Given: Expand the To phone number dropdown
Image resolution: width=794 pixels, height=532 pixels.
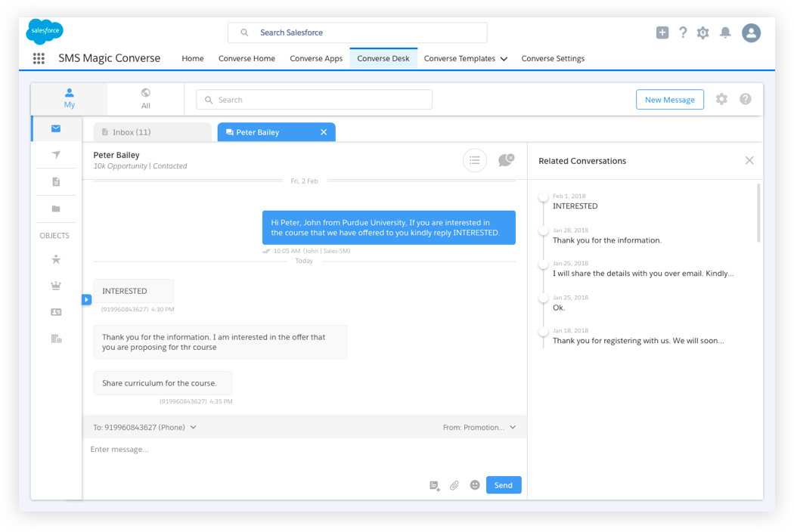Looking at the screenshot, I should click(194, 428).
